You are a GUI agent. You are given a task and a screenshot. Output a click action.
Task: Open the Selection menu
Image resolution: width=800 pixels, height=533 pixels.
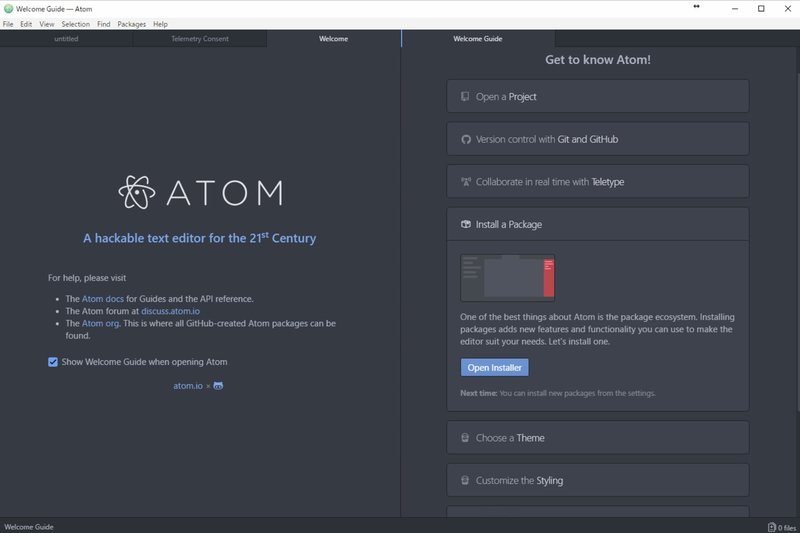pyautogui.click(x=75, y=24)
